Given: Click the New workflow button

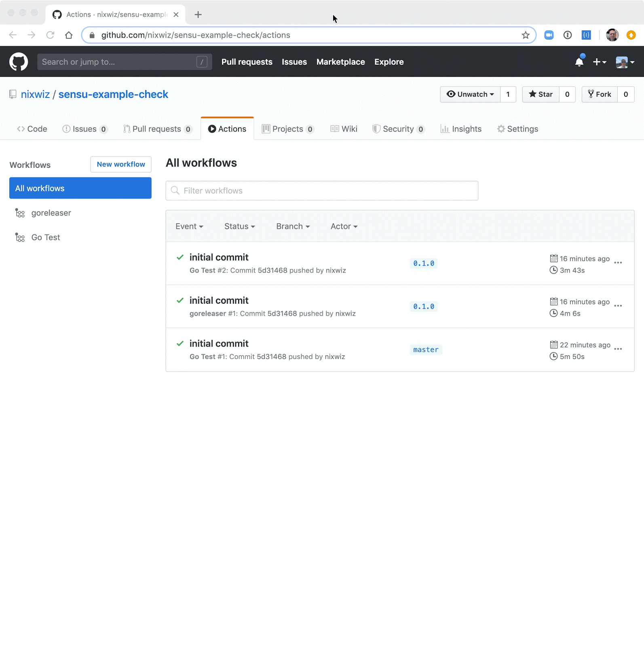Looking at the screenshot, I should pyautogui.click(x=121, y=164).
